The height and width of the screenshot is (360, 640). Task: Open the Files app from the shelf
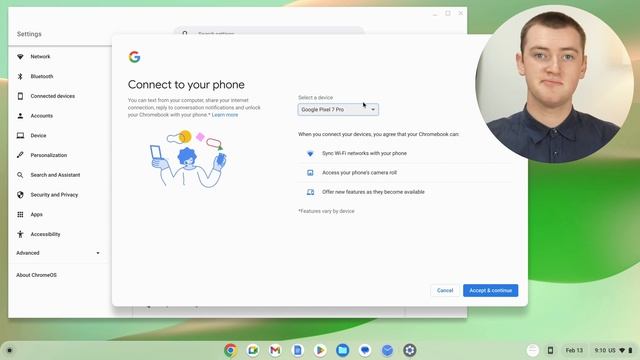tap(342, 350)
